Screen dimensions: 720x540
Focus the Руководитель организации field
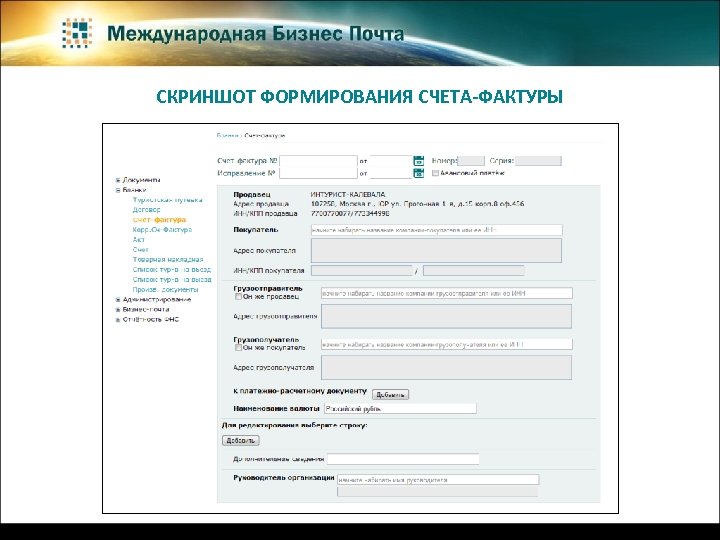(438, 480)
